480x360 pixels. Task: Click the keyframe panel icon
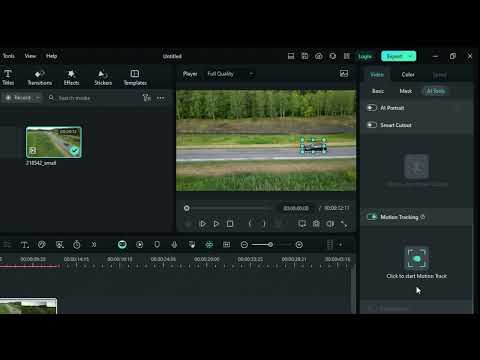[x=227, y=245]
